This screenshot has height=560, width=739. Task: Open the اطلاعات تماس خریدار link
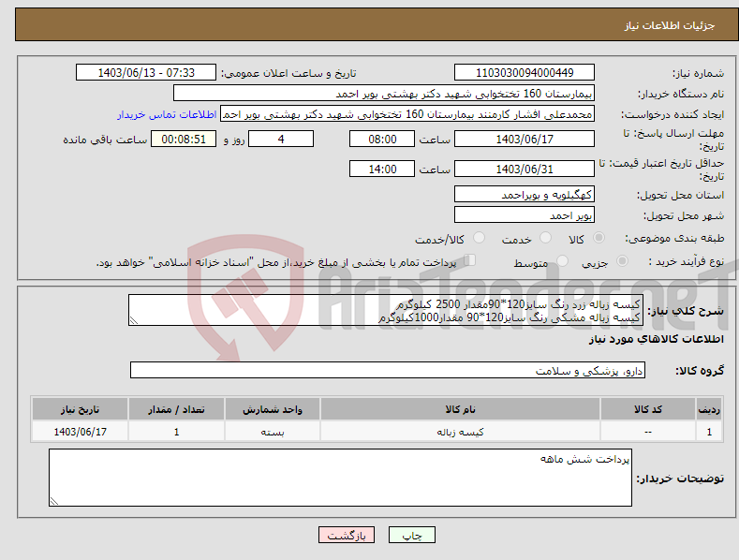pyautogui.click(x=167, y=114)
